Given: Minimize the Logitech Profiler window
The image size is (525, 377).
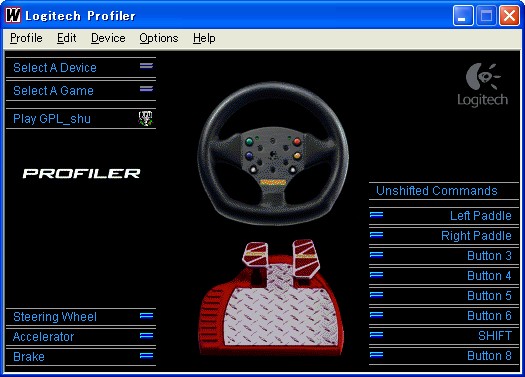Looking at the screenshot, I should (463, 15).
